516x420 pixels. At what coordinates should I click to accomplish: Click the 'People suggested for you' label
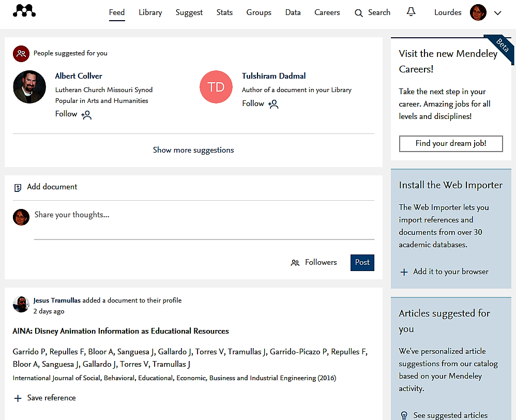coord(70,53)
